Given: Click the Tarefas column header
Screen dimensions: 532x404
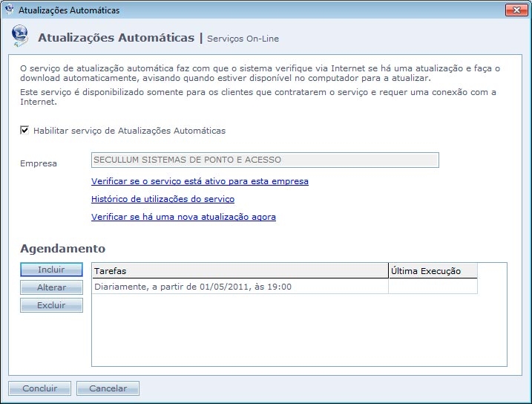Looking at the screenshot, I should [239, 271].
